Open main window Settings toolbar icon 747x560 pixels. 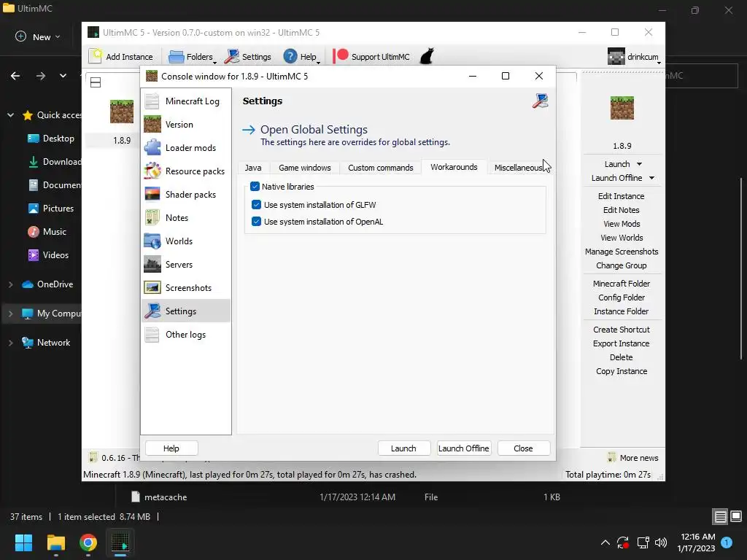coord(232,57)
